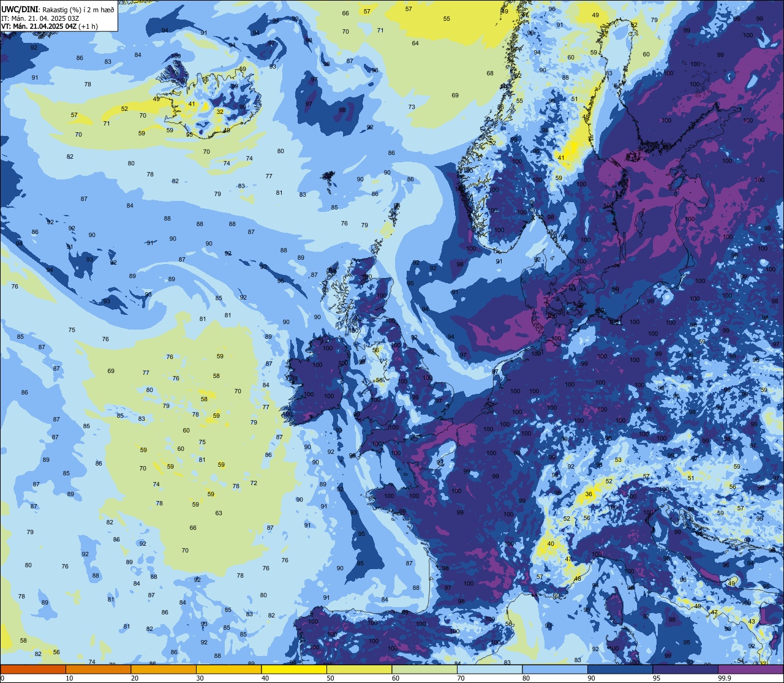Viewport: 784px width, 683px height.
Task: Click the 95–99.9 navy legend swatch
Action: 685,669
